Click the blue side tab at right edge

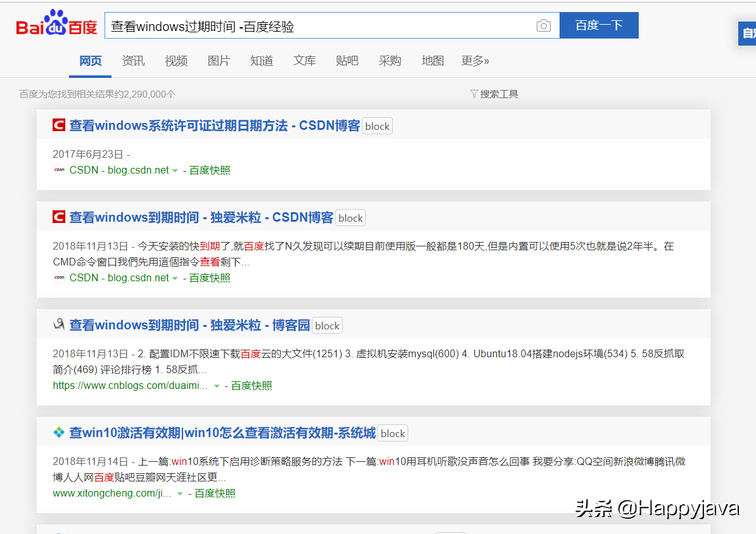747,33
